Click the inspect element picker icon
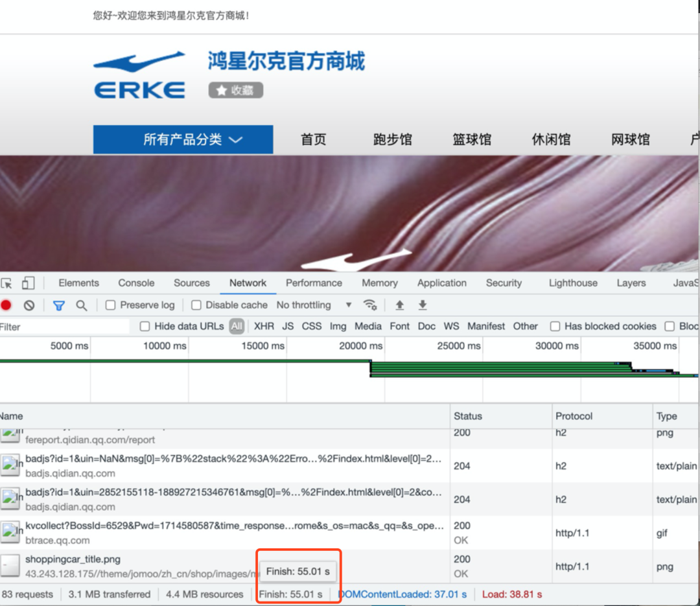 (x=6, y=283)
